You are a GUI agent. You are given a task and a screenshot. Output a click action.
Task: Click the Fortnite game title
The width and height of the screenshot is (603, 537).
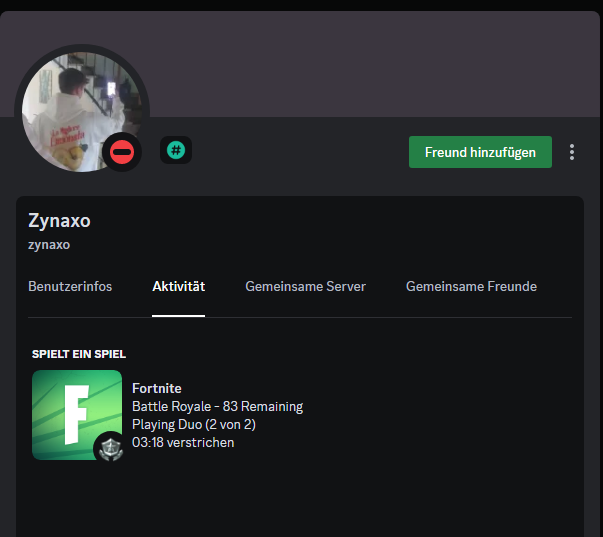[157, 389]
